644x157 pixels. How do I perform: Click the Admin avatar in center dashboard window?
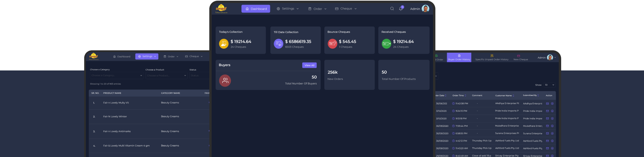click(425, 9)
